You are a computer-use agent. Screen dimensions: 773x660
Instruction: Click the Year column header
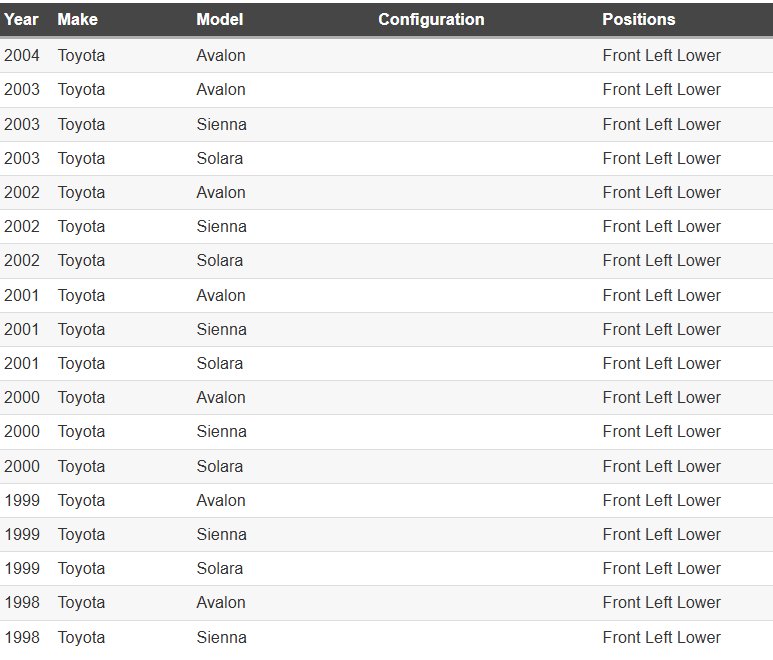(x=21, y=19)
